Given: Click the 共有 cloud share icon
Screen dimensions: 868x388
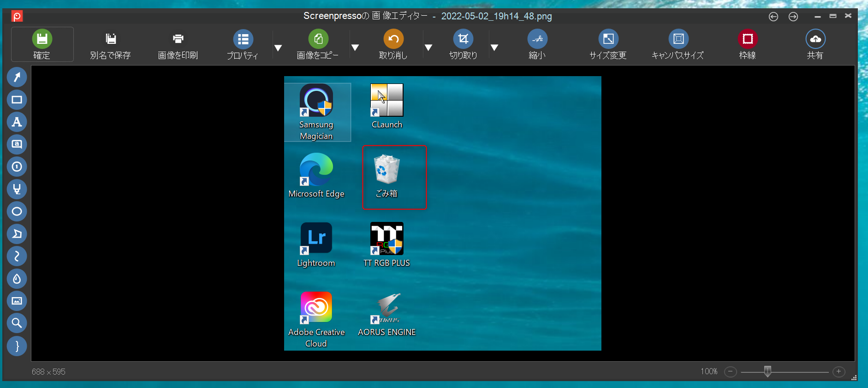Looking at the screenshot, I should 815,39.
